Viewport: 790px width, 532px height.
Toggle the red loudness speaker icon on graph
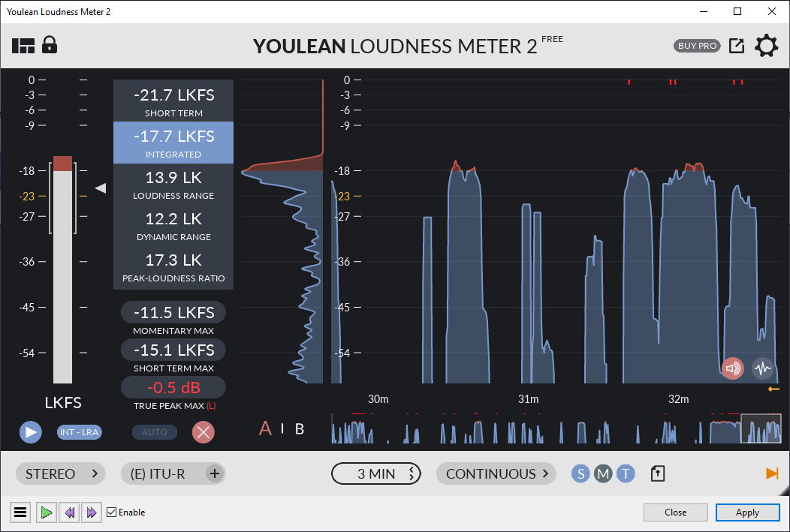click(733, 368)
